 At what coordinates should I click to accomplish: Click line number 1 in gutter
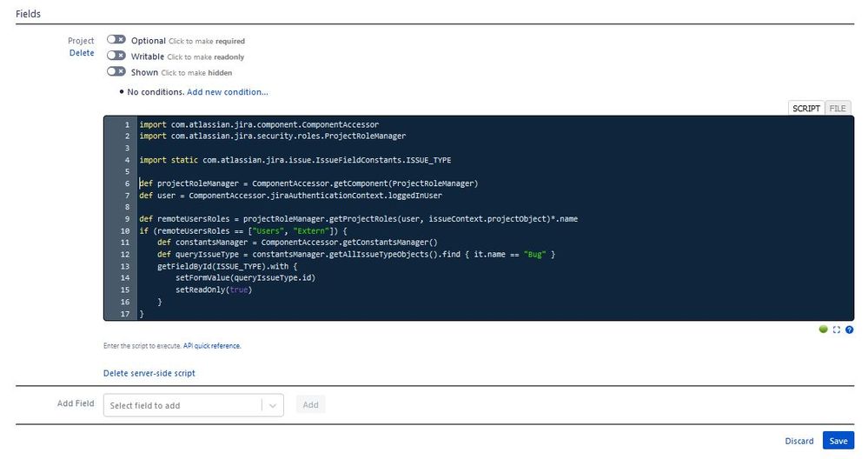pyautogui.click(x=128, y=124)
